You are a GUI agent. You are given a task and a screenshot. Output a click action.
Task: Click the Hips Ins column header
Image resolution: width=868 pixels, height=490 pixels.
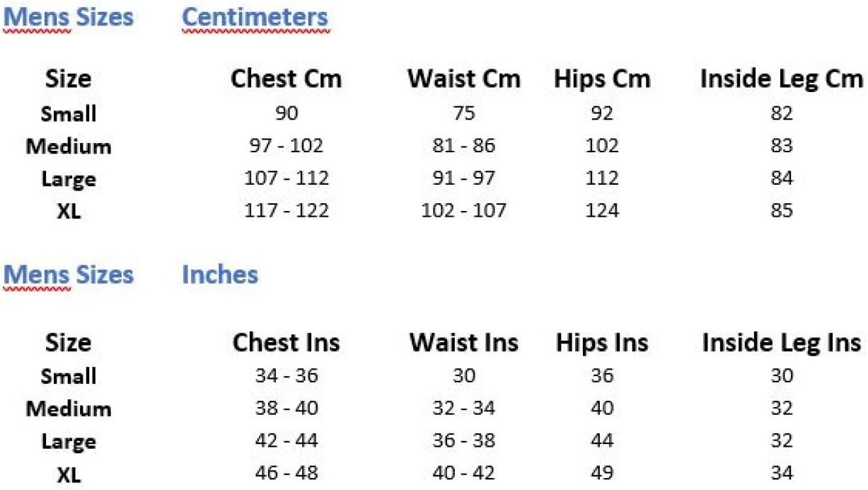[x=602, y=343]
